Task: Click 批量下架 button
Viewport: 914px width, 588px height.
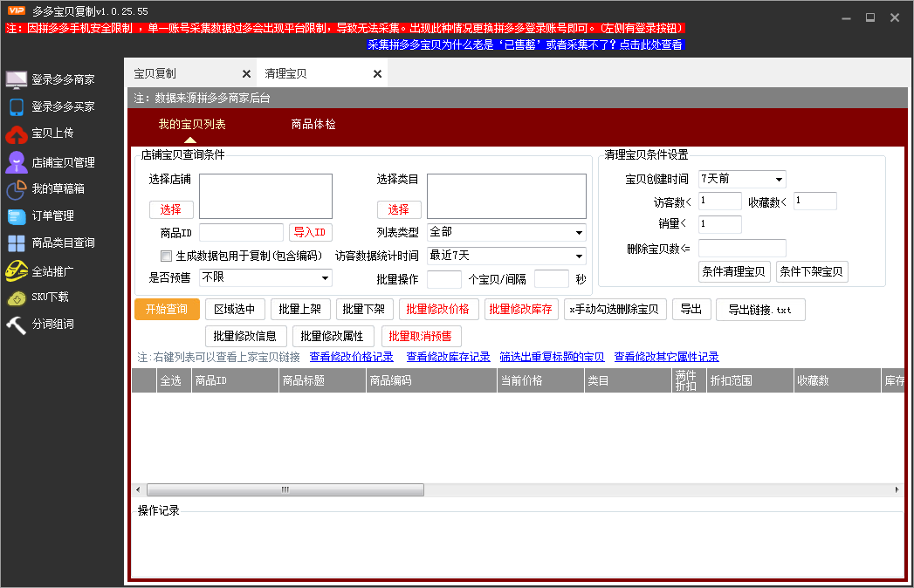Action: point(364,310)
